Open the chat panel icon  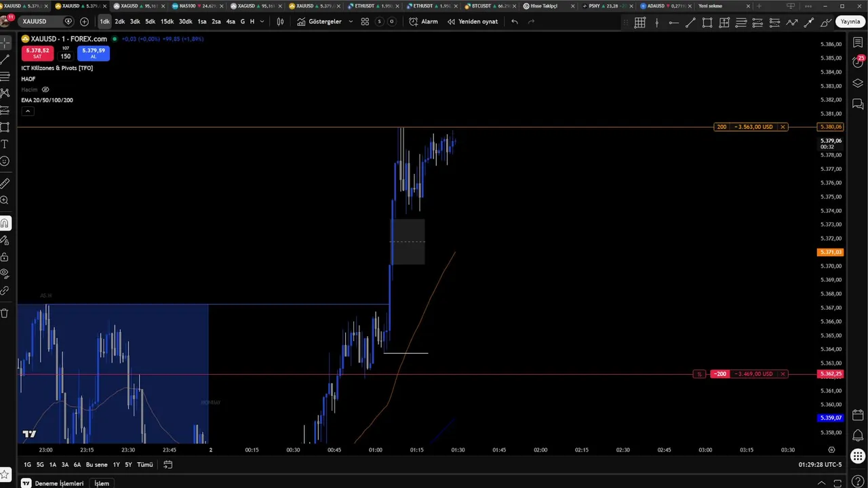pyautogui.click(x=858, y=104)
